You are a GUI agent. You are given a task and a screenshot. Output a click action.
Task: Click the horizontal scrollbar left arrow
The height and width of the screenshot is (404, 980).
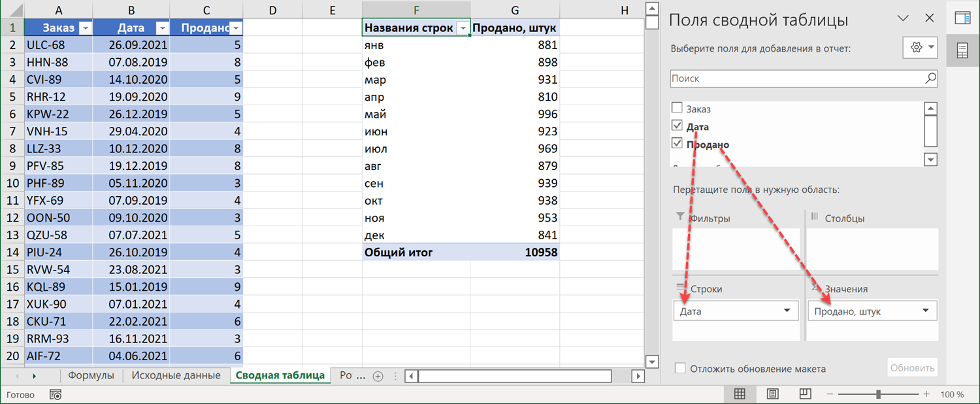point(411,376)
